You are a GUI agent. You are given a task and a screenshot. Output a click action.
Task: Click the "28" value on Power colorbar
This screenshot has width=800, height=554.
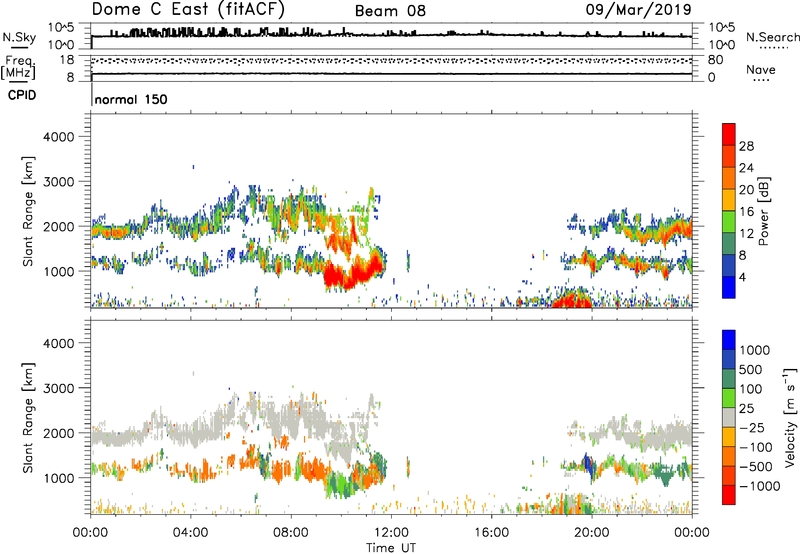746,146
